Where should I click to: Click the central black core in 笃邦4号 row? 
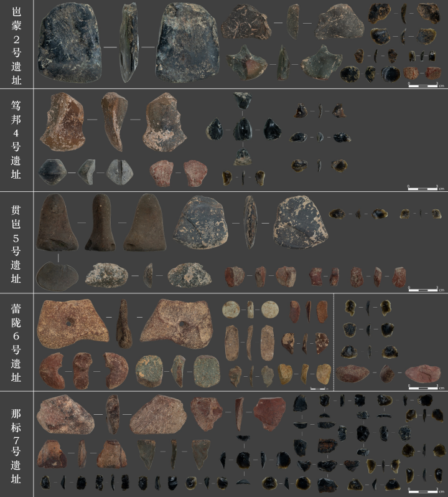click(243, 129)
